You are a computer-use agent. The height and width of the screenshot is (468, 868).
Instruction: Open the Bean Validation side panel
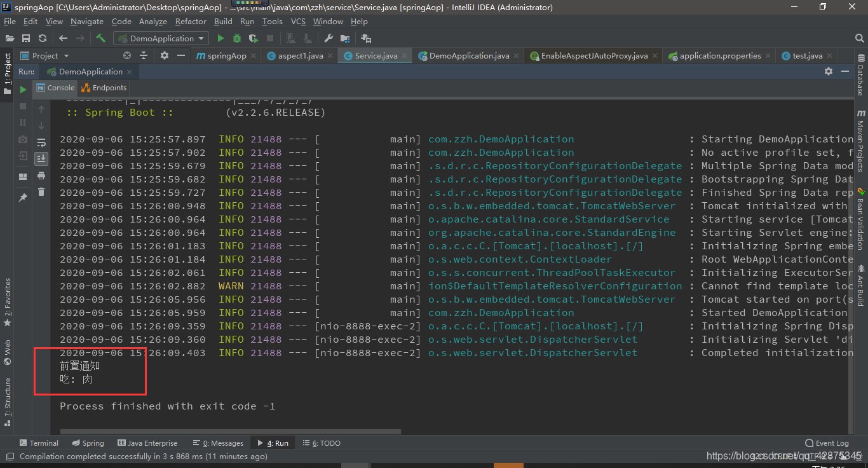(x=860, y=218)
